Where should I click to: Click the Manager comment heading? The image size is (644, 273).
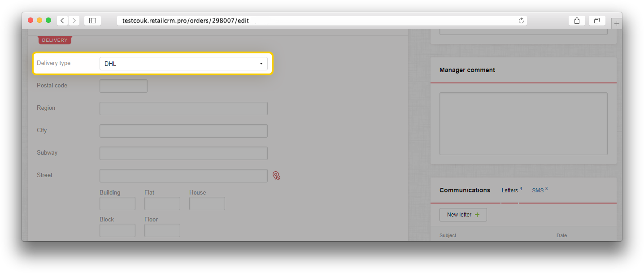[467, 70]
